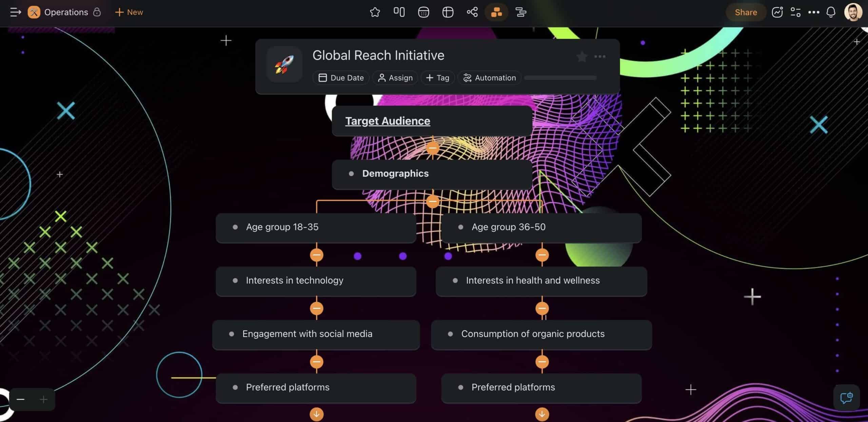Create a project with the New button
This screenshot has width=868, height=422.
click(x=128, y=12)
